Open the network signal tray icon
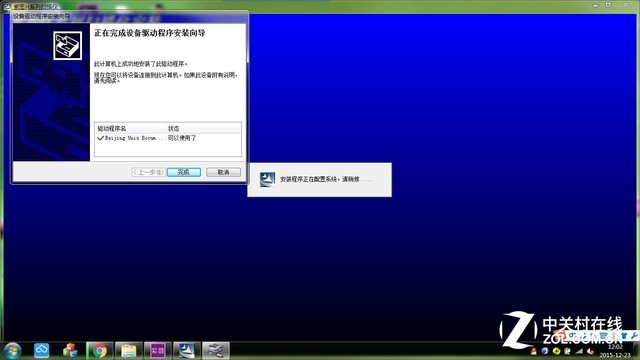640x360 pixels. 579,351
